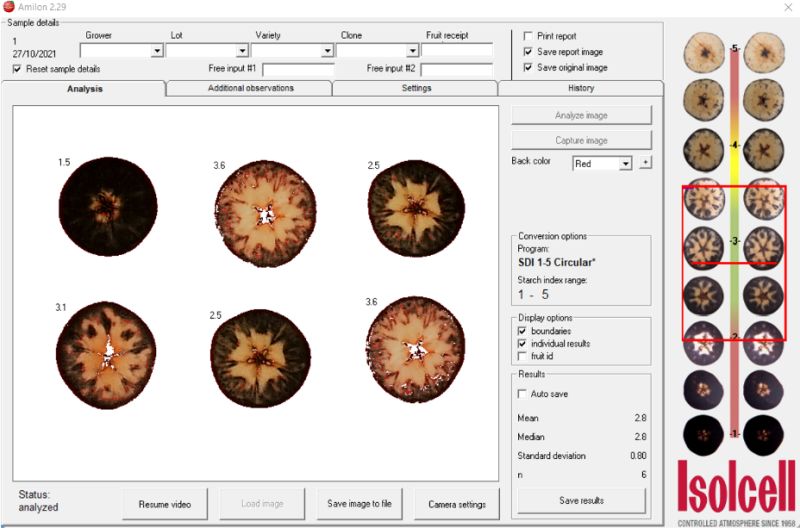
Task: Switch to Additional observations tab
Action: point(250,88)
